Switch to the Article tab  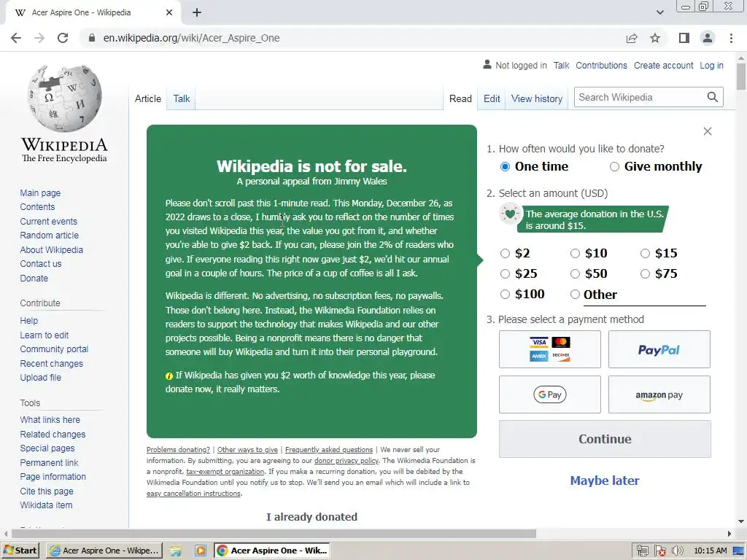pos(147,98)
